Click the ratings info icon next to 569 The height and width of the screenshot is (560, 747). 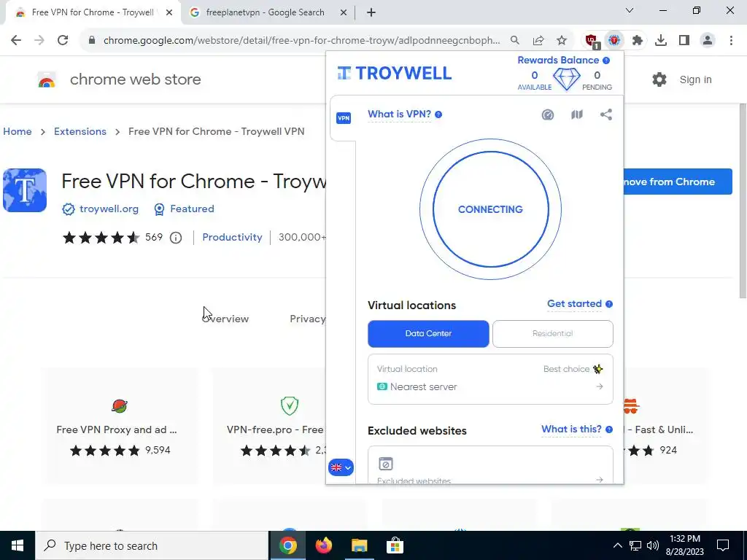click(x=176, y=238)
